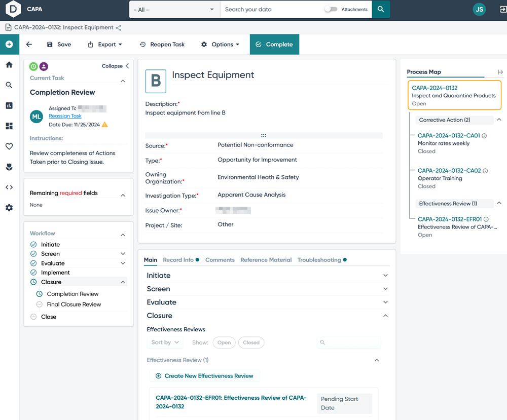Toggle the Open filter chip

tap(224, 342)
